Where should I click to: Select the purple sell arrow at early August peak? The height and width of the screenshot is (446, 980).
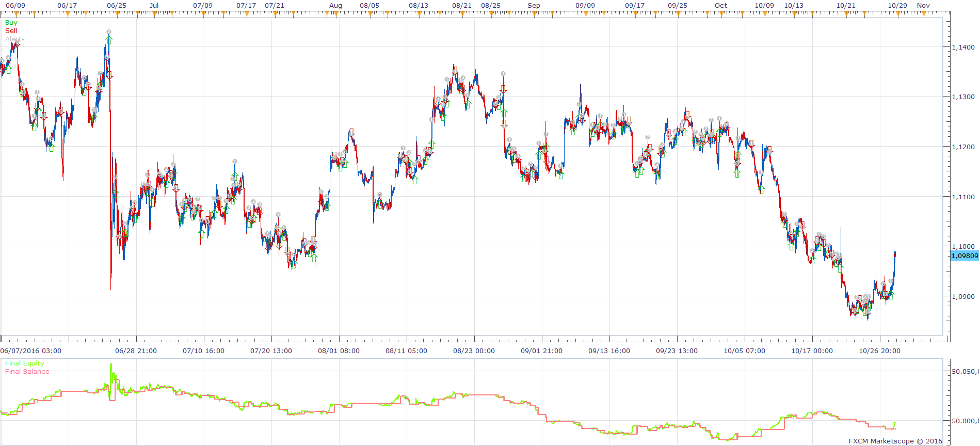coord(351,132)
